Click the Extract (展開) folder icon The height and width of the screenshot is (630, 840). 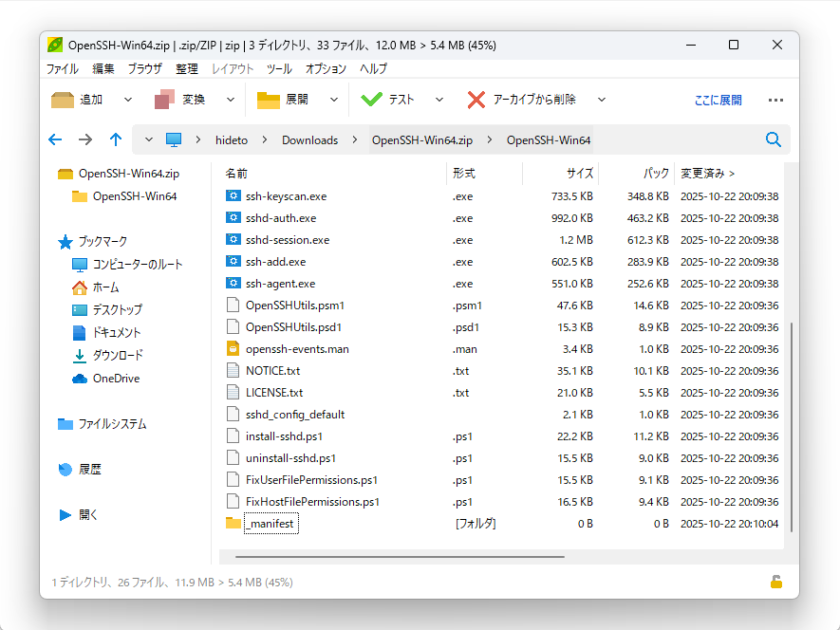(268, 100)
